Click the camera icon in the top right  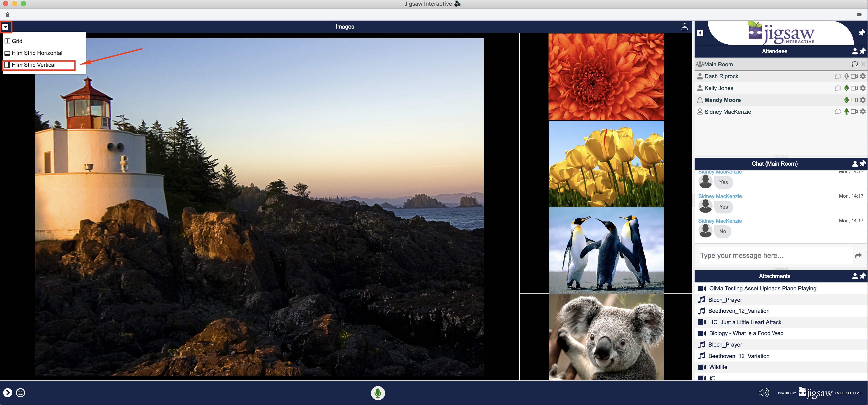tap(859, 14)
